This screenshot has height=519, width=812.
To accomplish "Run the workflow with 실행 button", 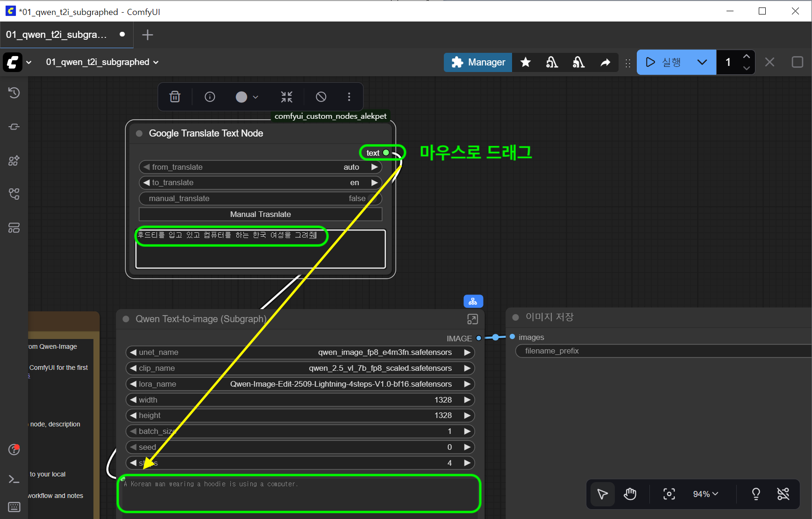I will click(663, 62).
